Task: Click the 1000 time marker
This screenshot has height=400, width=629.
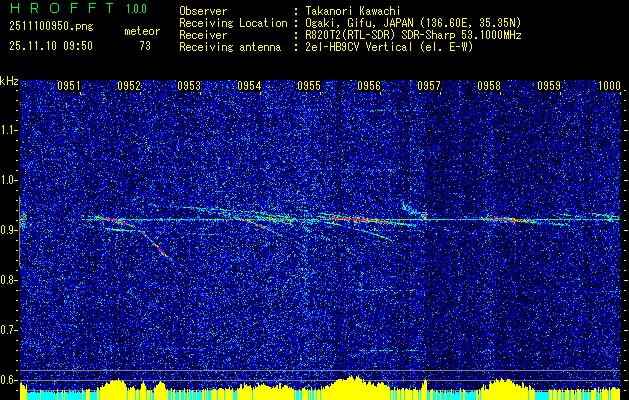Action: tap(609, 85)
